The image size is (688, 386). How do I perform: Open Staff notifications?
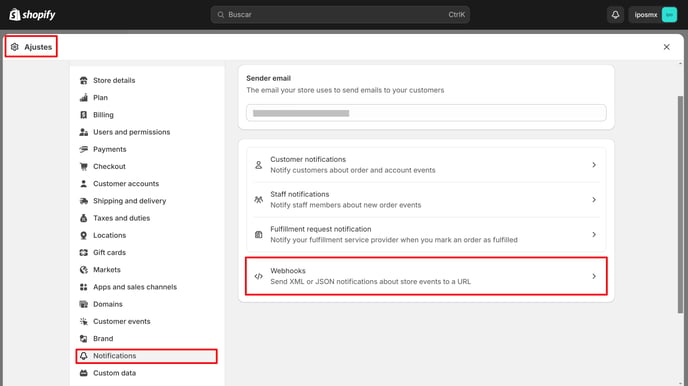point(426,200)
